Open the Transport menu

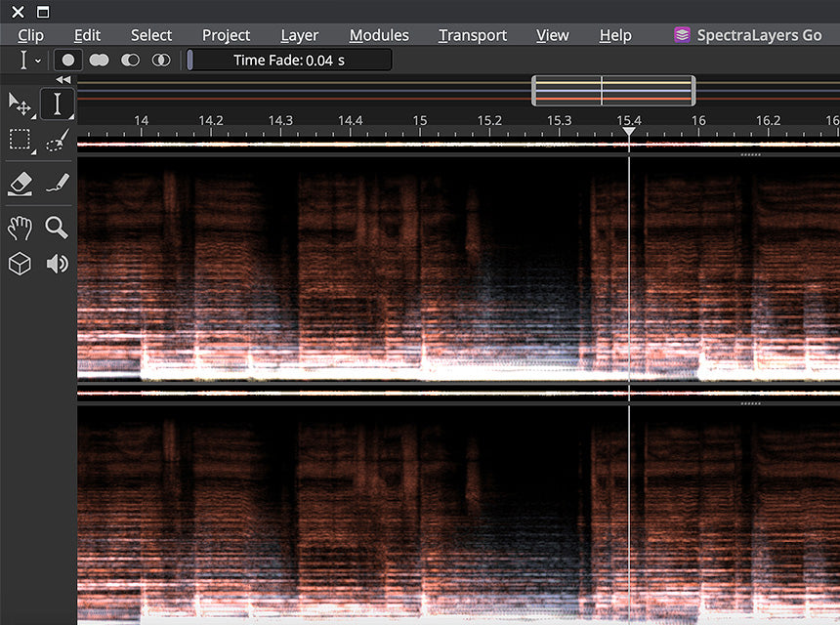[473, 35]
